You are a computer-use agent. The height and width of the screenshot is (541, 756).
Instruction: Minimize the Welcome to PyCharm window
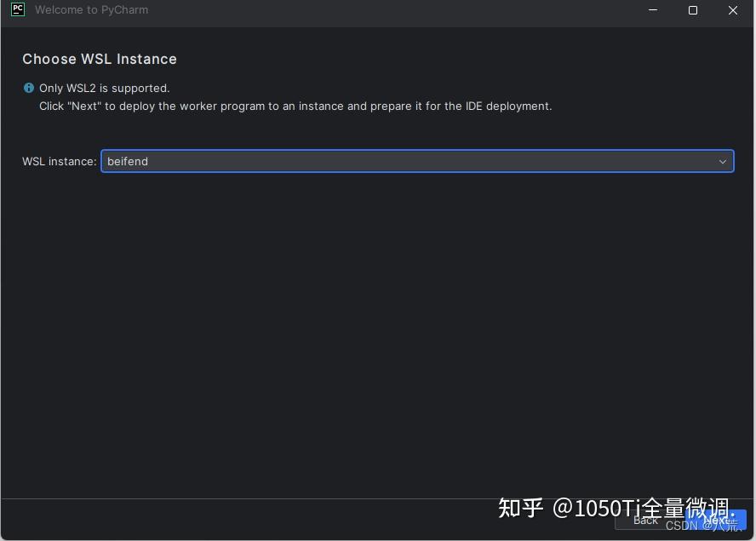pyautogui.click(x=652, y=10)
